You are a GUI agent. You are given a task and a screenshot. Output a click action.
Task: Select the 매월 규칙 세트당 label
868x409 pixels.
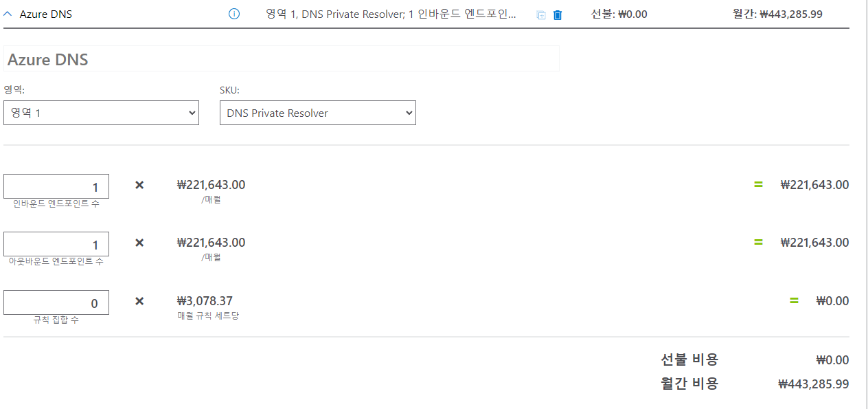[208, 316]
